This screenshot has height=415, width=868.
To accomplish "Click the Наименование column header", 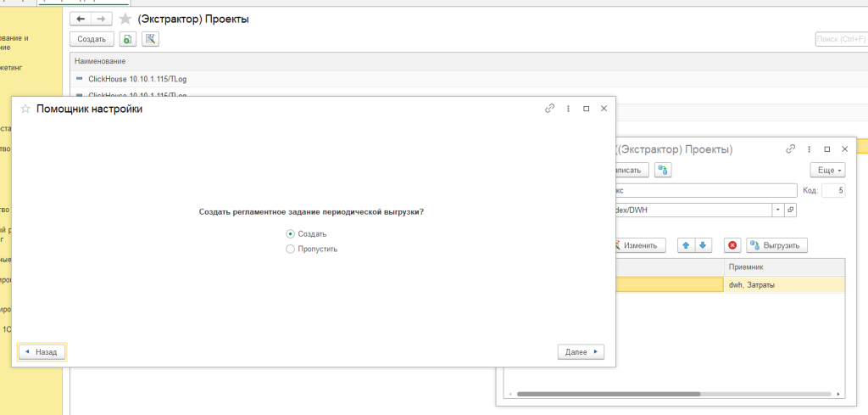I will tap(100, 61).
